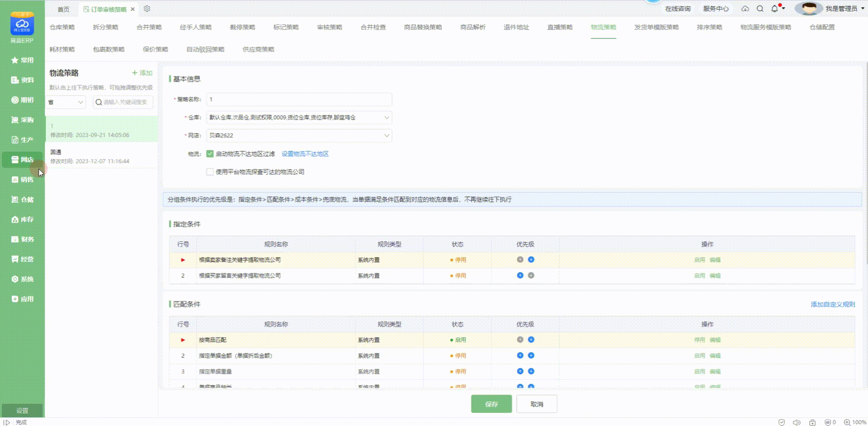868x426 pixels.
Task: Open the filter dropdown in strategy list
Action: click(67, 102)
